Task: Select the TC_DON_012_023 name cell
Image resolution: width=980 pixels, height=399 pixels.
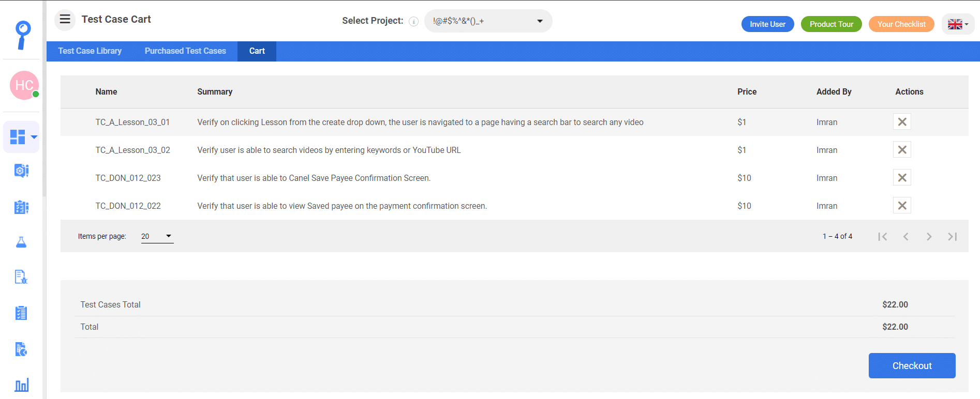Action: pyautogui.click(x=128, y=178)
